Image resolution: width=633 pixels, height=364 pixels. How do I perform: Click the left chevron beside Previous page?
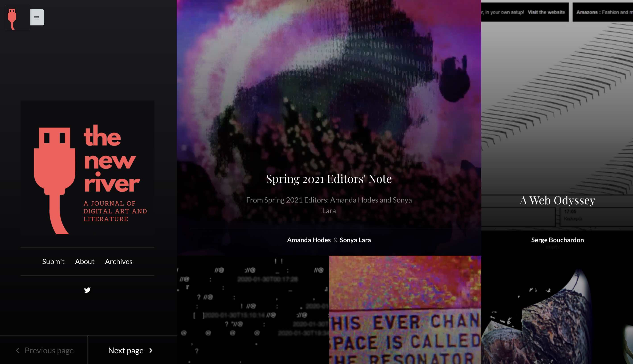tap(17, 350)
